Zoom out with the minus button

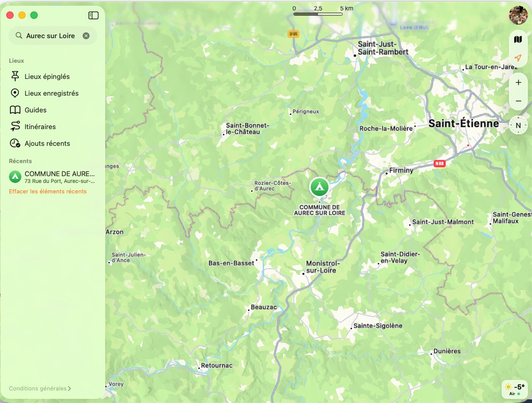[518, 101]
